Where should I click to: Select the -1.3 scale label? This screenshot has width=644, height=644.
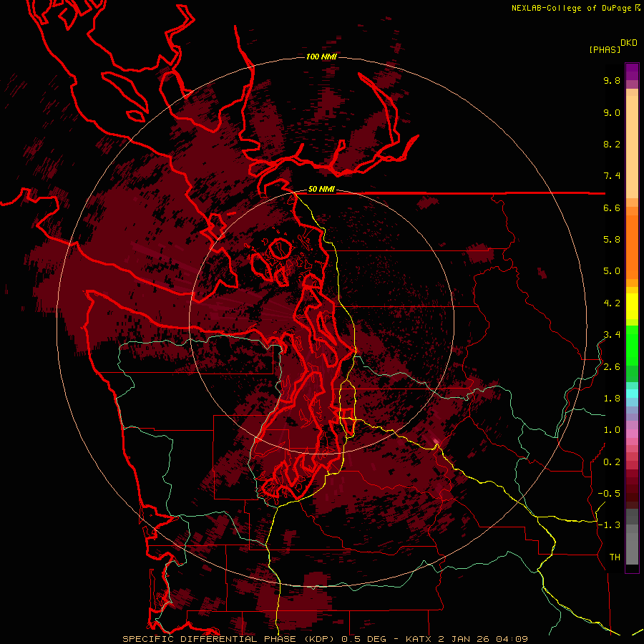(x=609, y=525)
